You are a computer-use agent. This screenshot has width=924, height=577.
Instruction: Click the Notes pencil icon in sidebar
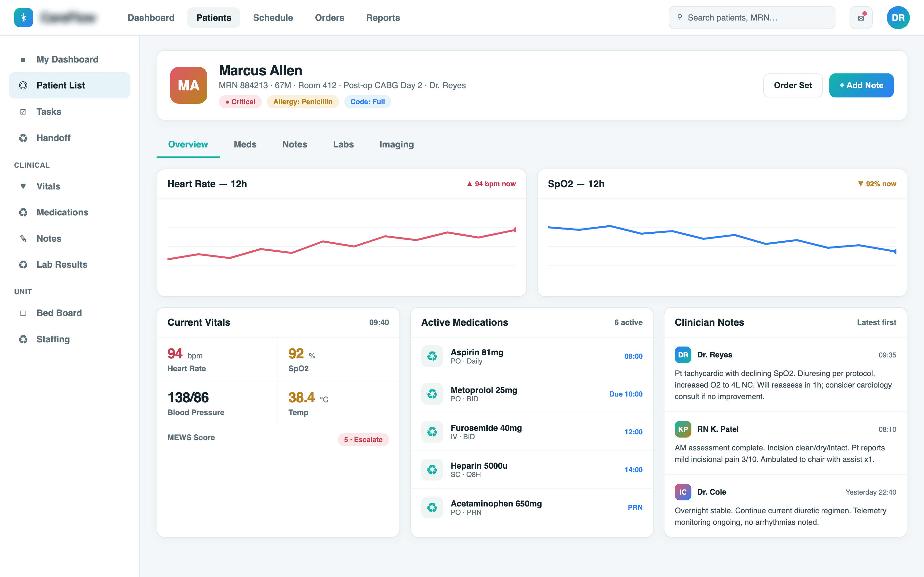23,238
